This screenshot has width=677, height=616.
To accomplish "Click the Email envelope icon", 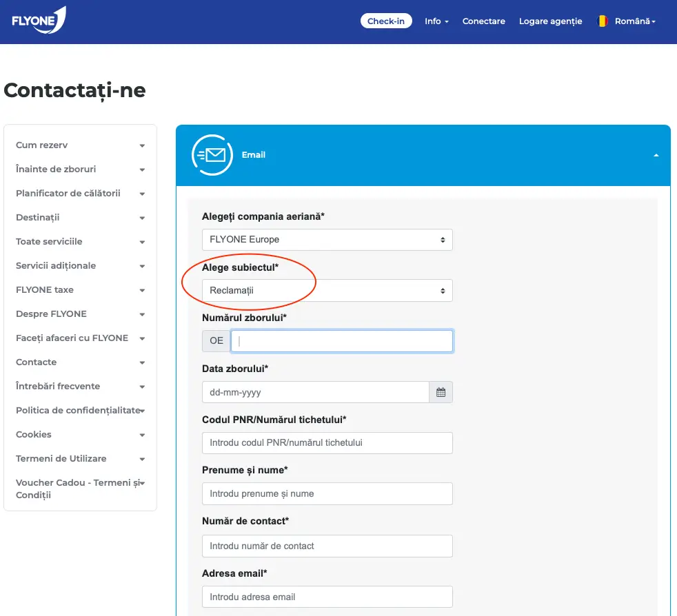I will click(212, 155).
